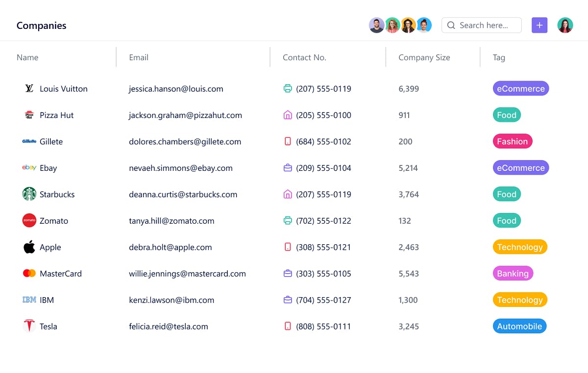Click the fax icon beside Louis Vuitton's number

pos(288,89)
